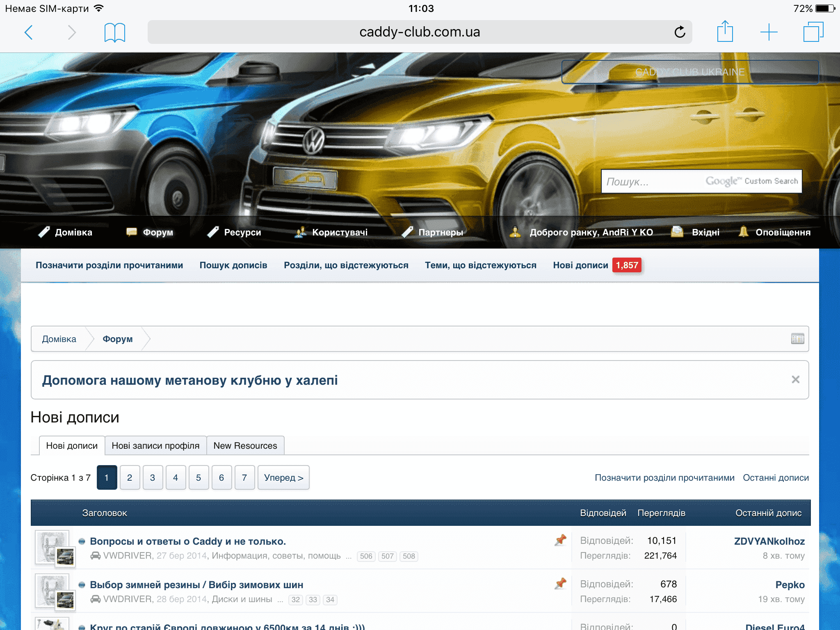Open a new tab with plus icon
840x630 pixels.
(x=769, y=32)
